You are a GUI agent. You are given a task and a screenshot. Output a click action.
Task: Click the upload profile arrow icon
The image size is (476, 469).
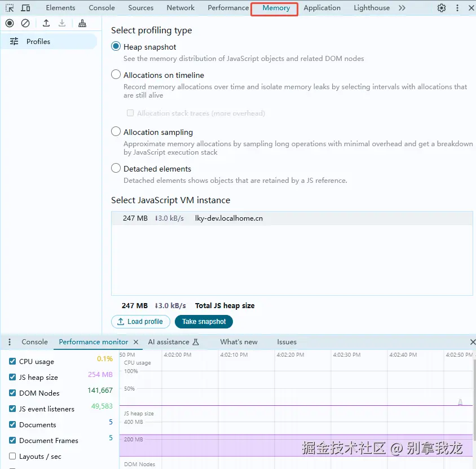(46, 23)
